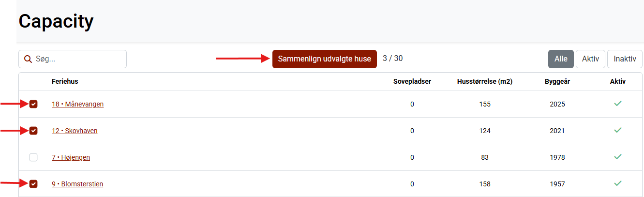This screenshot has width=644, height=197.
Task: Click the active checkmark for Månevangen
Action: [x=617, y=104]
